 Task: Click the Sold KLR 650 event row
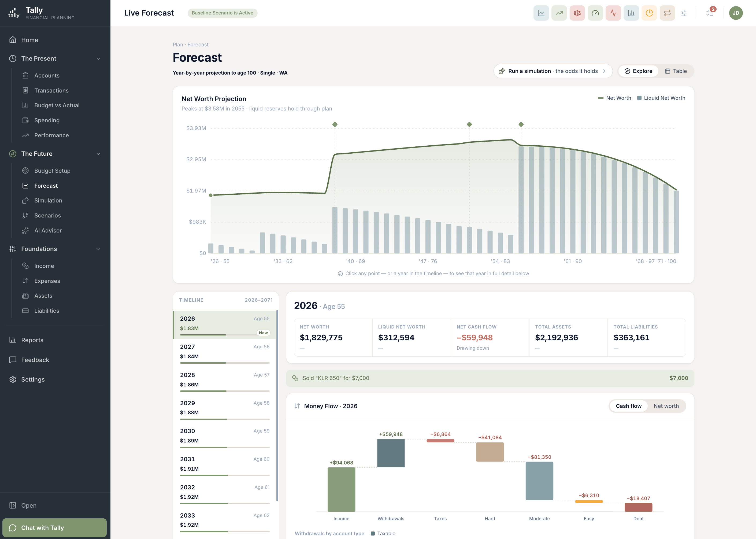[x=490, y=378]
